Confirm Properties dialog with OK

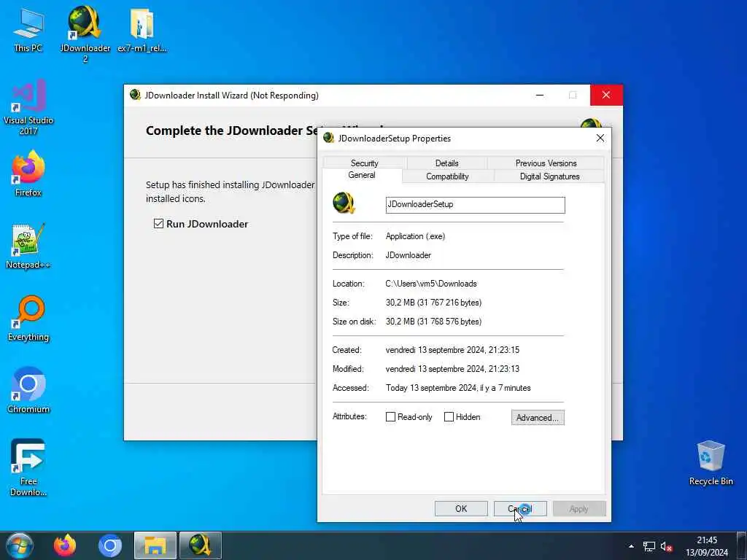pyautogui.click(x=461, y=508)
